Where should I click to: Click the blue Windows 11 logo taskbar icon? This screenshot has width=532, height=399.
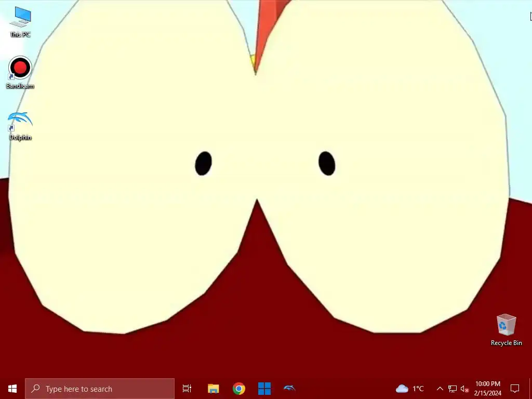[264, 389]
